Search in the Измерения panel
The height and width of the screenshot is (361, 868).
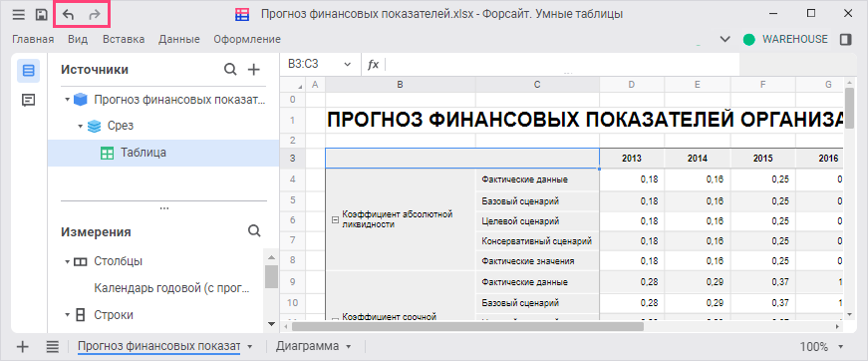click(x=254, y=231)
